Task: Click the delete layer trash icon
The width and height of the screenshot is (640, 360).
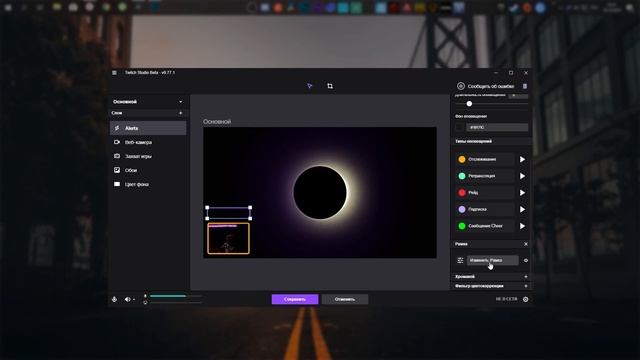Action: click(525, 86)
